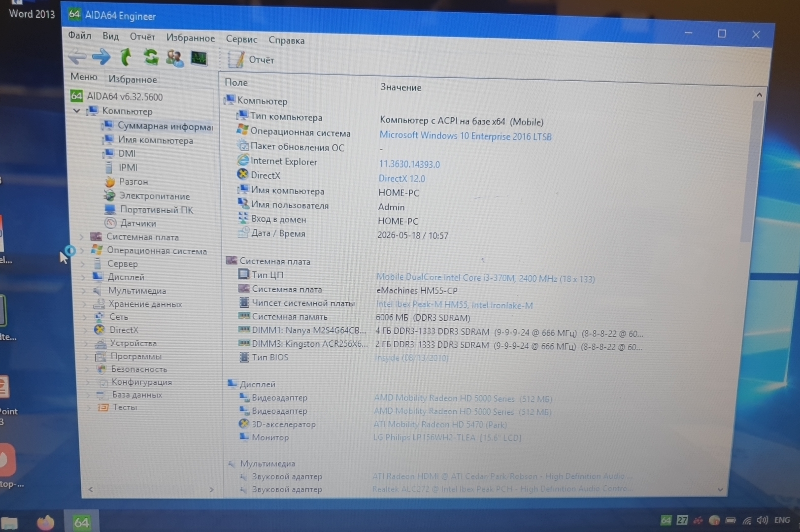Open the IPMI tree item
The image size is (800, 532).
[121, 167]
